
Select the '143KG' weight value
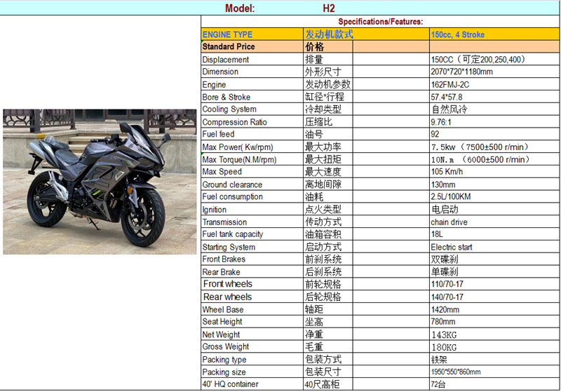(x=444, y=334)
